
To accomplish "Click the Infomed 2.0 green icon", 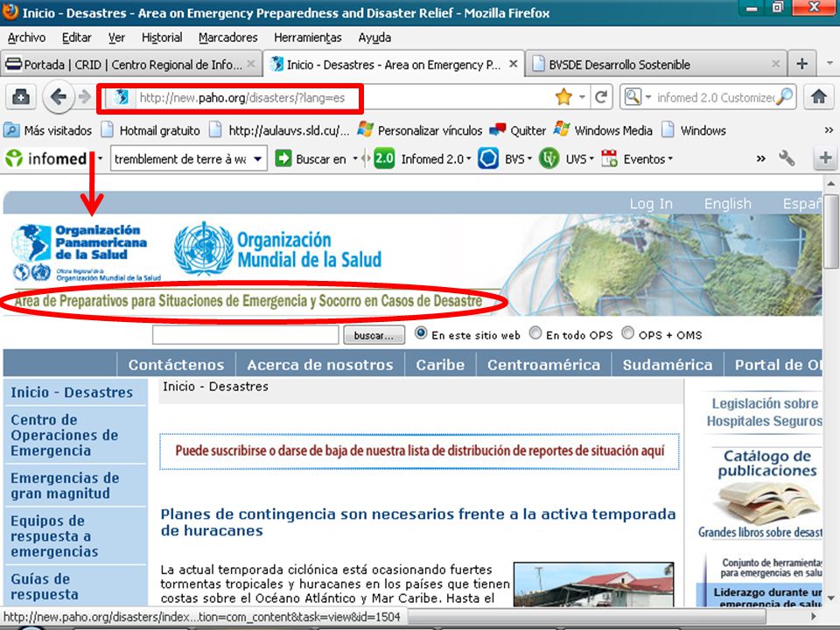I will point(384,158).
